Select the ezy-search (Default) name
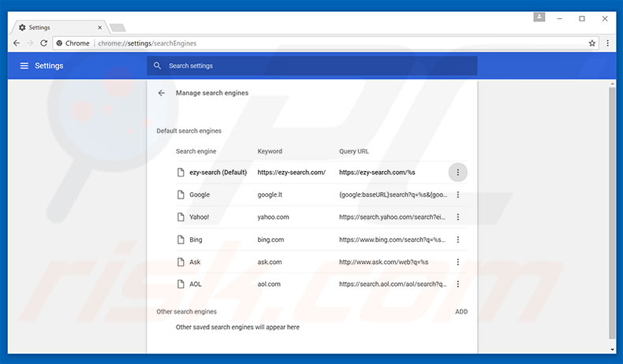Image resolution: width=623 pixels, height=364 pixels. (x=218, y=173)
